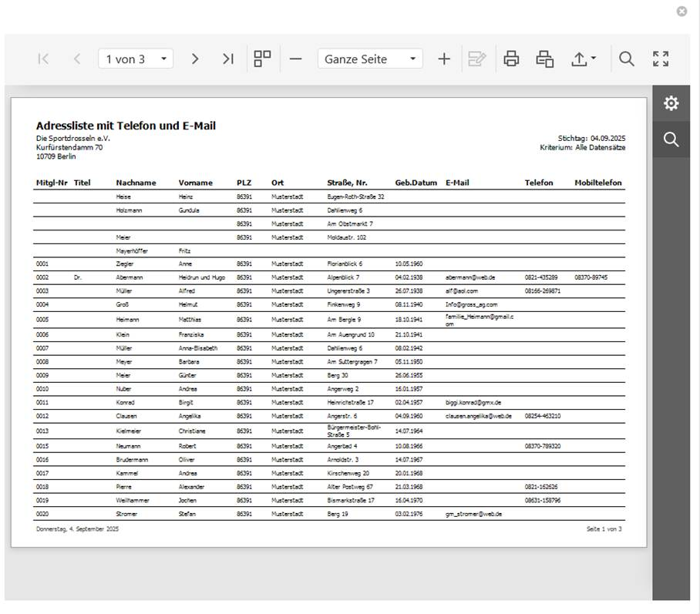Print the report
The width and height of the screenshot is (700, 614).
point(511,59)
